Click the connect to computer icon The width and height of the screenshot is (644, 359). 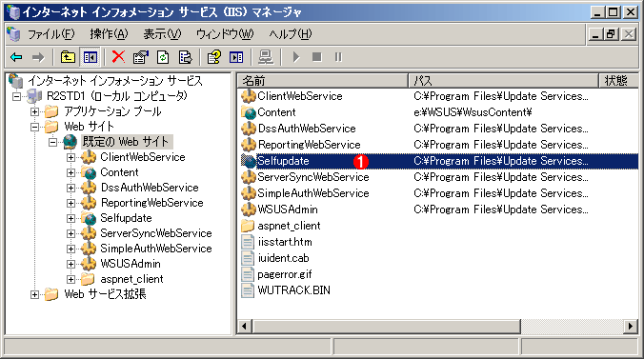(x=266, y=57)
